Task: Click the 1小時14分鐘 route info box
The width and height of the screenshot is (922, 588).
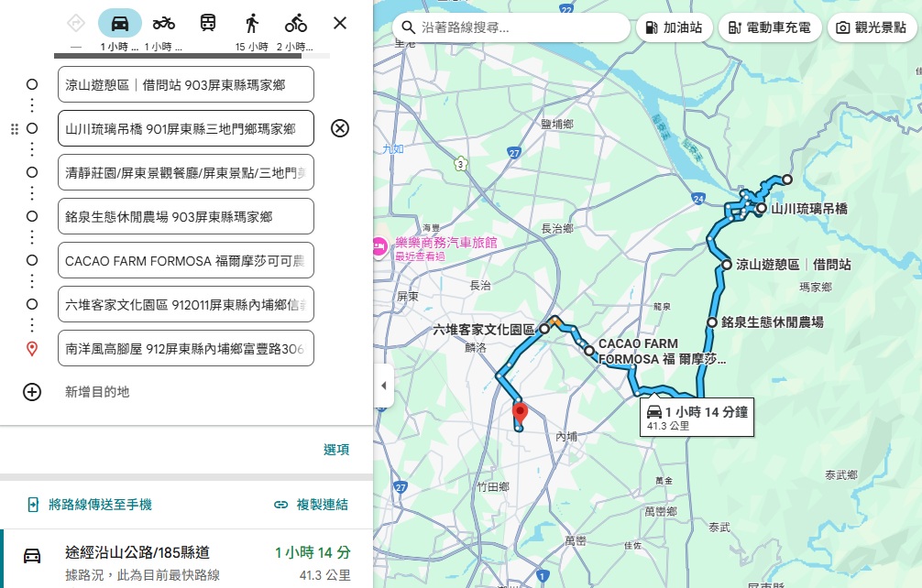Action: [697, 417]
